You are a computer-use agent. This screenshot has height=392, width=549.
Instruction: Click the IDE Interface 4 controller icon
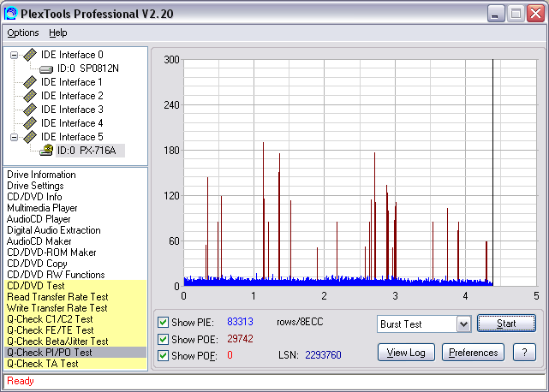click(x=30, y=123)
